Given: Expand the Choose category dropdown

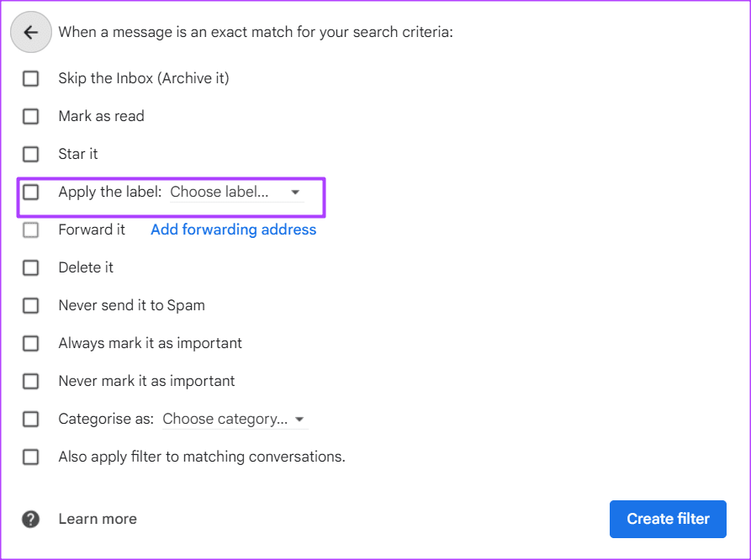Looking at the screenshot, I should tap(225, 419).
